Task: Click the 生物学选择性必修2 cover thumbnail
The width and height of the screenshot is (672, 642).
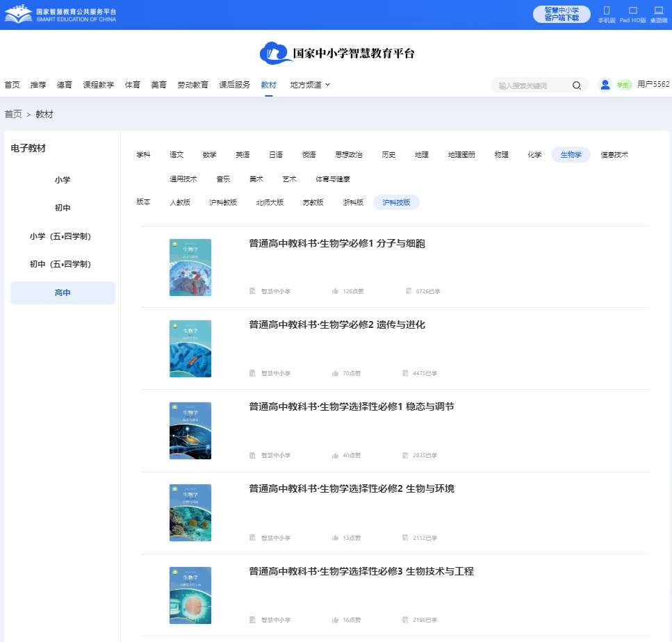Action: tap(190, 513)
